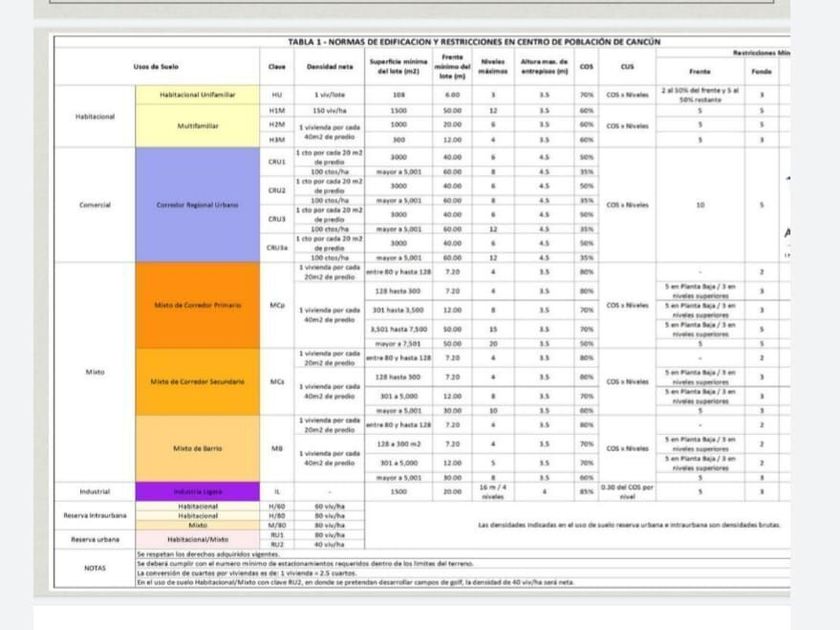
Task: Click the blue 'Corredor Regional Urbano' cell
Action: (198, 205)
